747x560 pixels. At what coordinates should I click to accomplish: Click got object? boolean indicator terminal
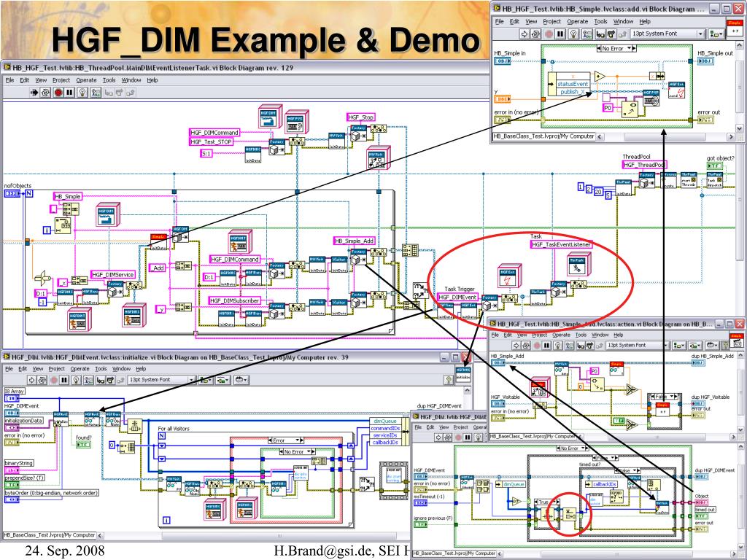click(x=715, y=166)
